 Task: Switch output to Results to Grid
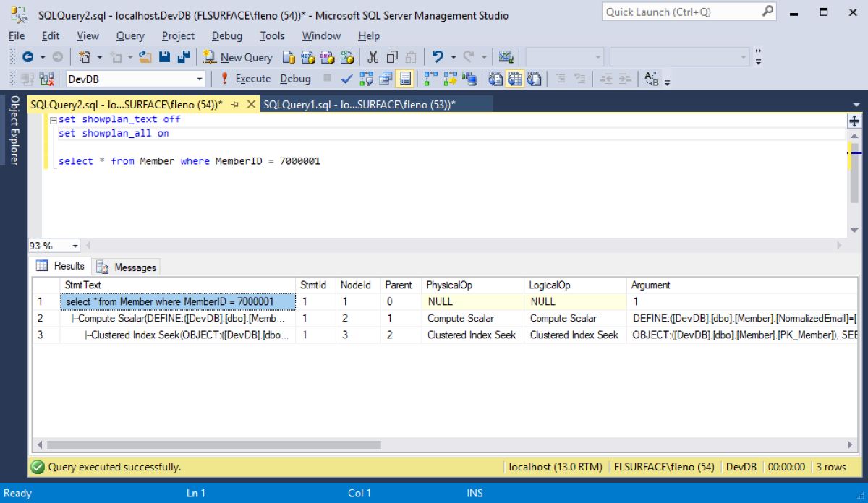point(515,79)
